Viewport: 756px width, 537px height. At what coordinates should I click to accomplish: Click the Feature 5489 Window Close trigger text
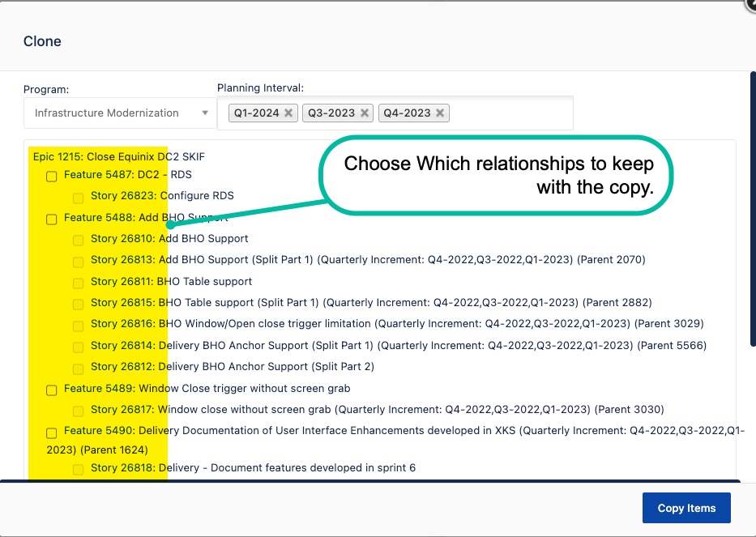(x=207, y=389)
